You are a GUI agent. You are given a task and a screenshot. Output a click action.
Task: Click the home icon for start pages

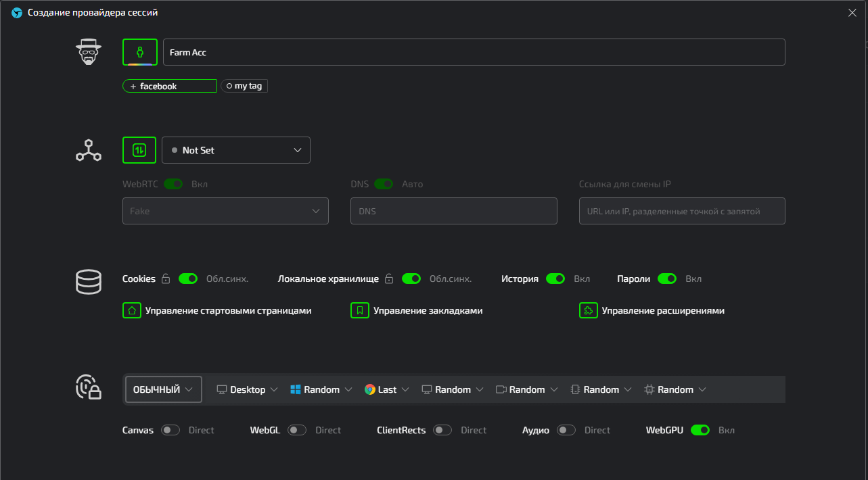coord(132,311)
